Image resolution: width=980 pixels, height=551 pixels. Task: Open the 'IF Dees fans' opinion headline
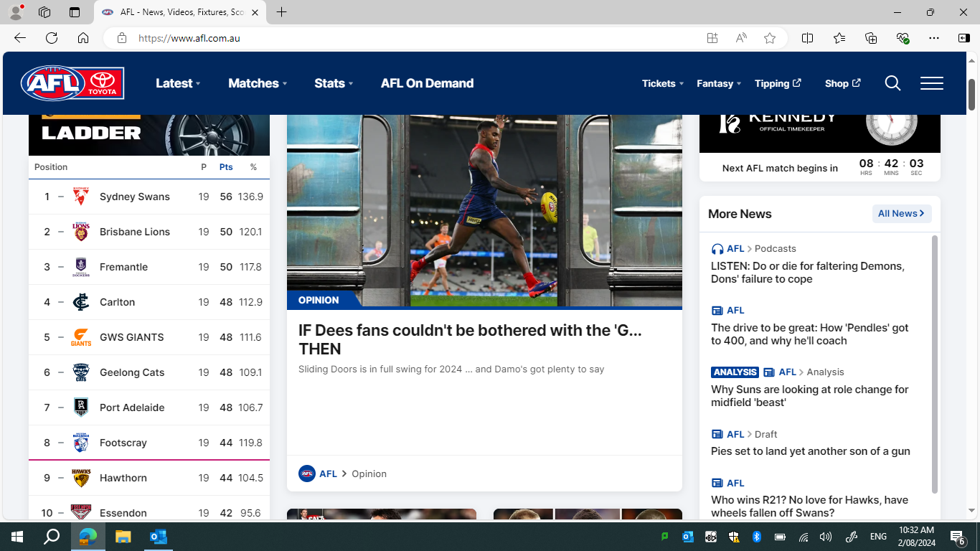(x=470, y=339)
